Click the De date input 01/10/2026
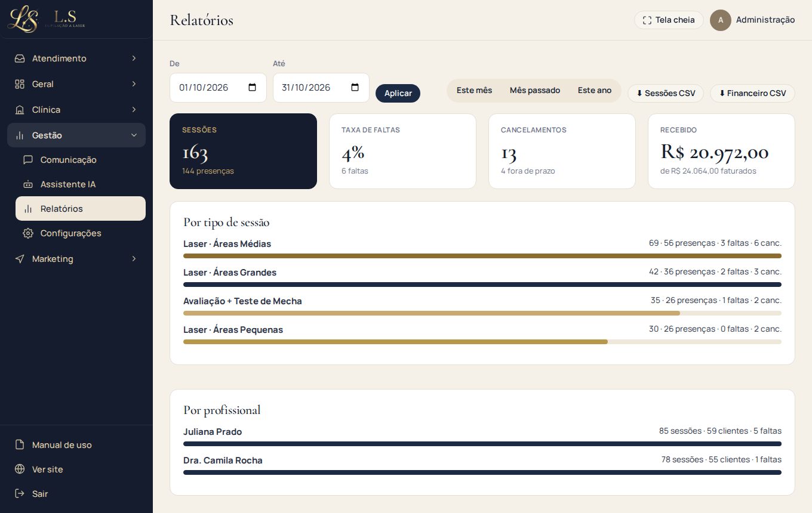 click(x=218, y=88)
